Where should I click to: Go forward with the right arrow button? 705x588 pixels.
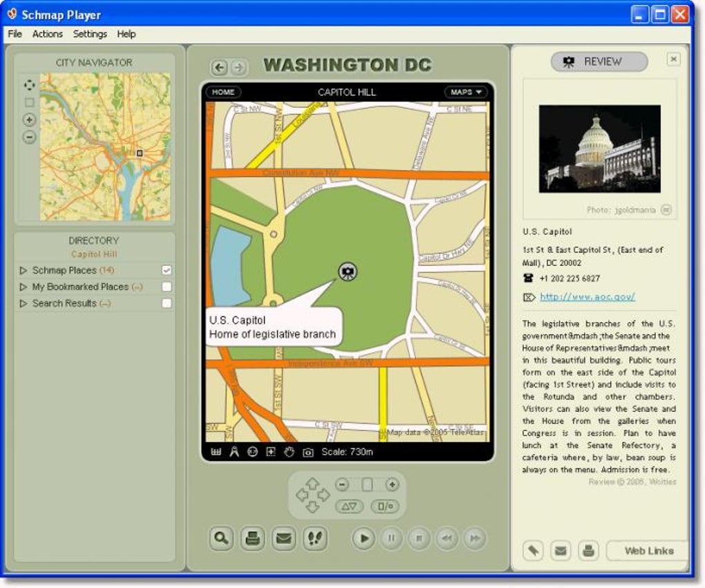tap(239, 68)
